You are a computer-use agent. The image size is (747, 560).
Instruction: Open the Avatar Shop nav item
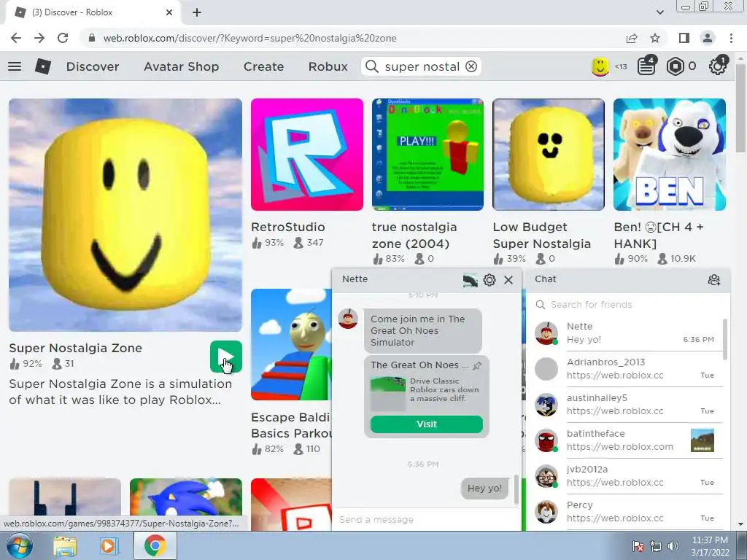click(x=182, y=66)
